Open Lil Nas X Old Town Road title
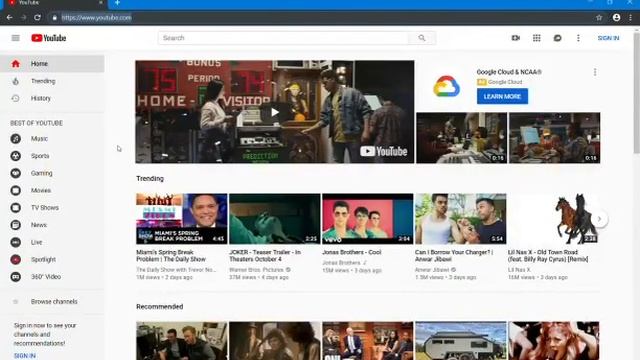Screen dimensions: 640x360 tap(548, 256)
